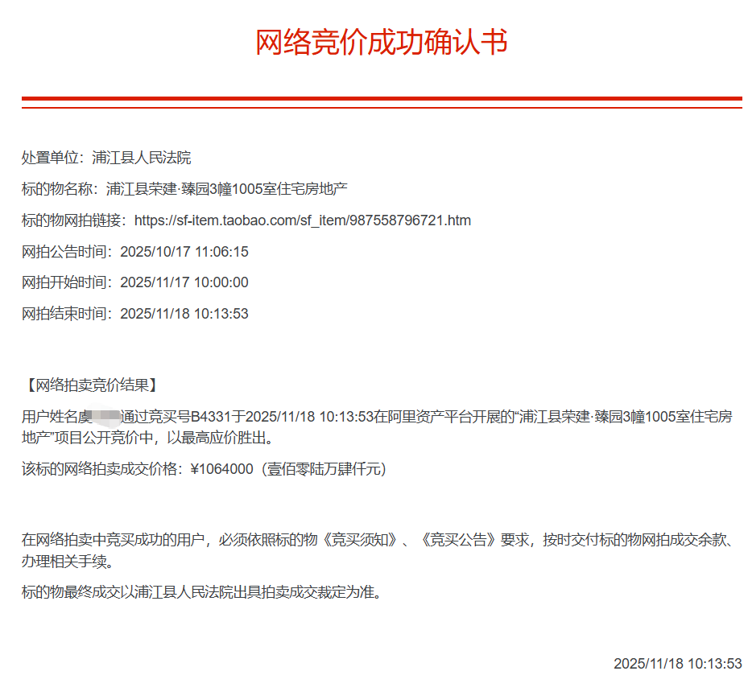Image resolution: width=748 pixels, height=700 pixels.
Task: Select the 2025/11/17 10:00:00 start timestamp
Action: 184,282
